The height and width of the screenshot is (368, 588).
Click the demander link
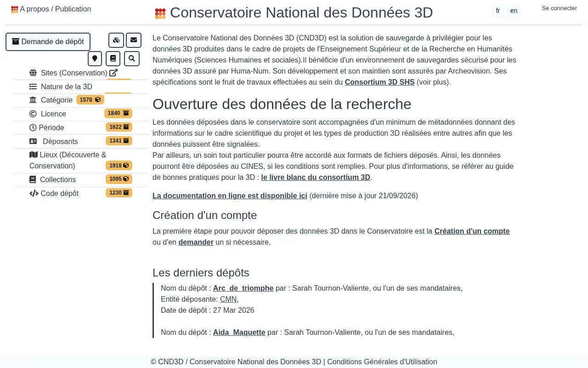[x=196, y=242]
